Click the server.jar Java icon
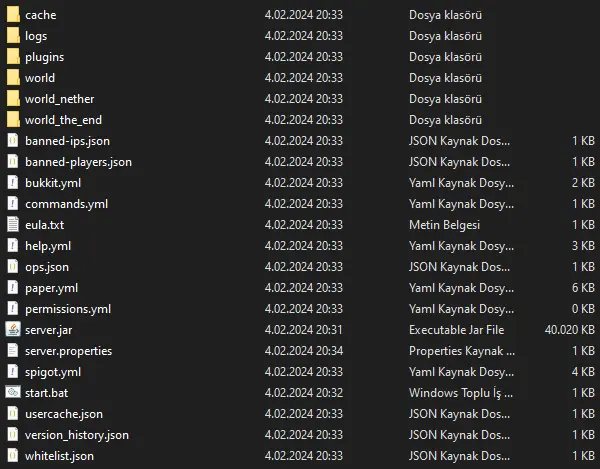 pos(13,330)
